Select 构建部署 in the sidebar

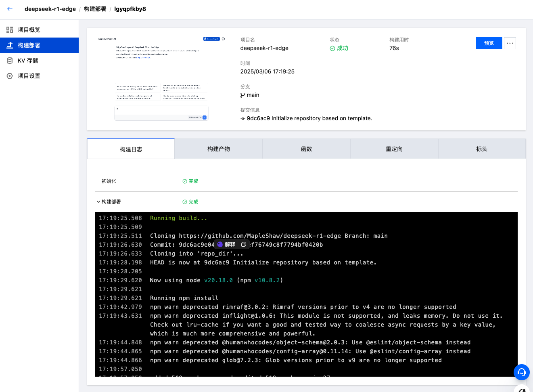click(29, 45)
